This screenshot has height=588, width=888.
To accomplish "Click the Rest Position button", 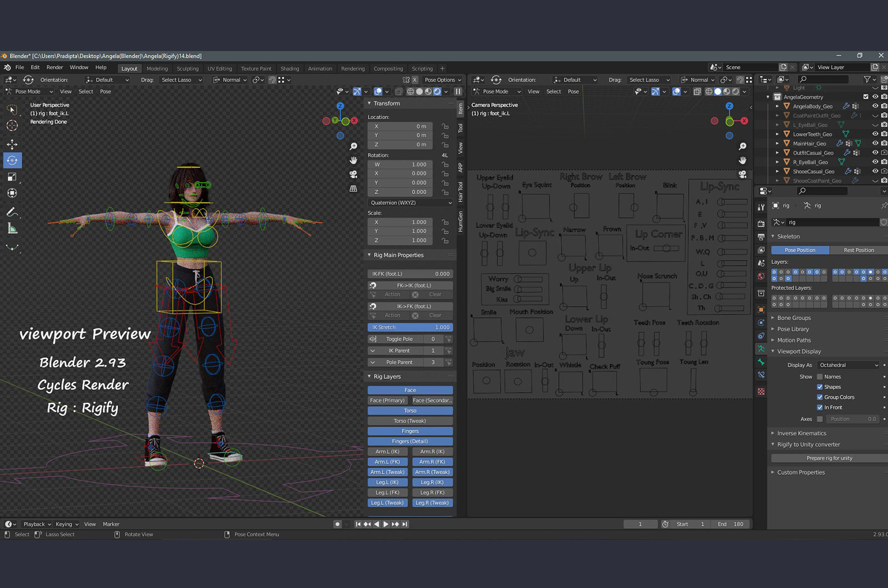I will pyautogui.click(x=859, y=250).
